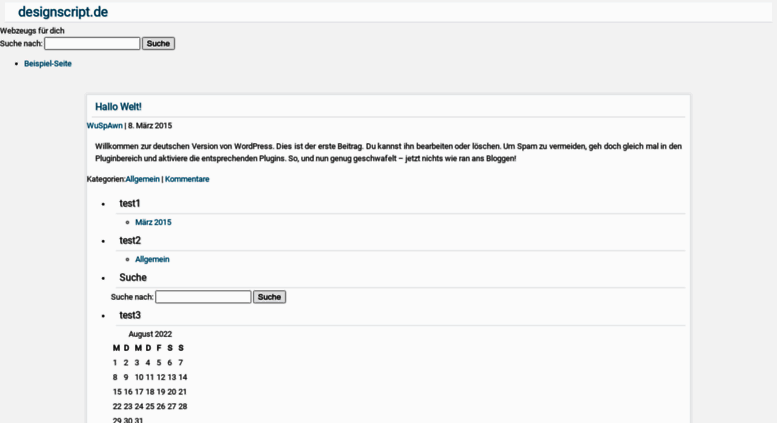Open the designscript.de site title link
The width and height of the screenshot is (777, 423).
[63, 12]
